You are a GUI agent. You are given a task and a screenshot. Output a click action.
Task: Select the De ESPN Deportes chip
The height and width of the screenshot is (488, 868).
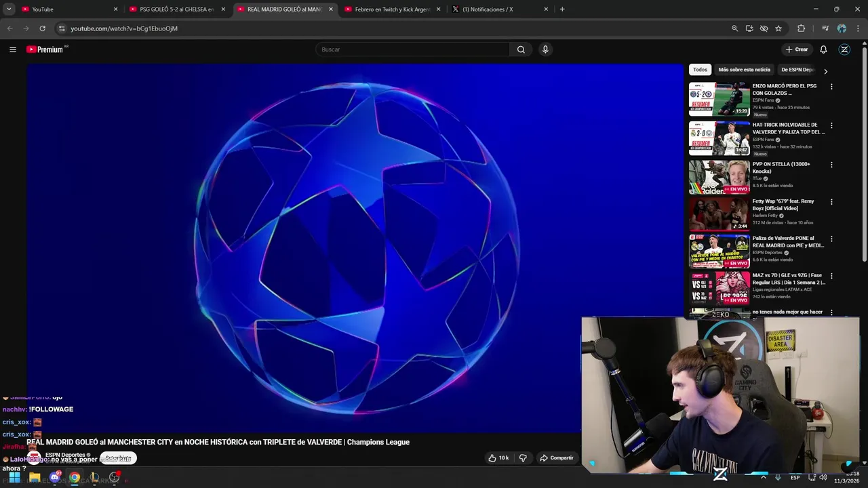(798, 70)
